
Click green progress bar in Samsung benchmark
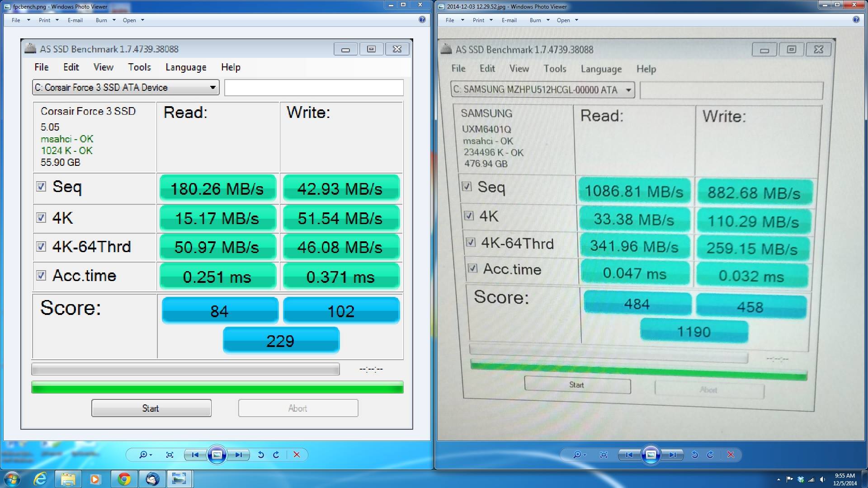pyautogui.click(x=638, y=370)
